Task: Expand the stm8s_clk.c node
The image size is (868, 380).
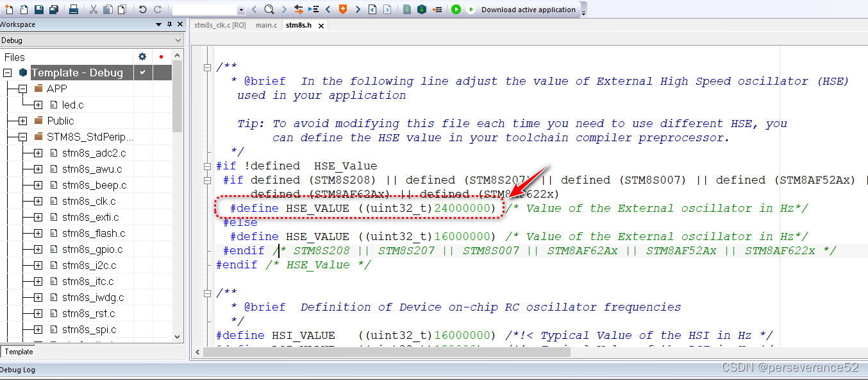Action: [38, 202]
